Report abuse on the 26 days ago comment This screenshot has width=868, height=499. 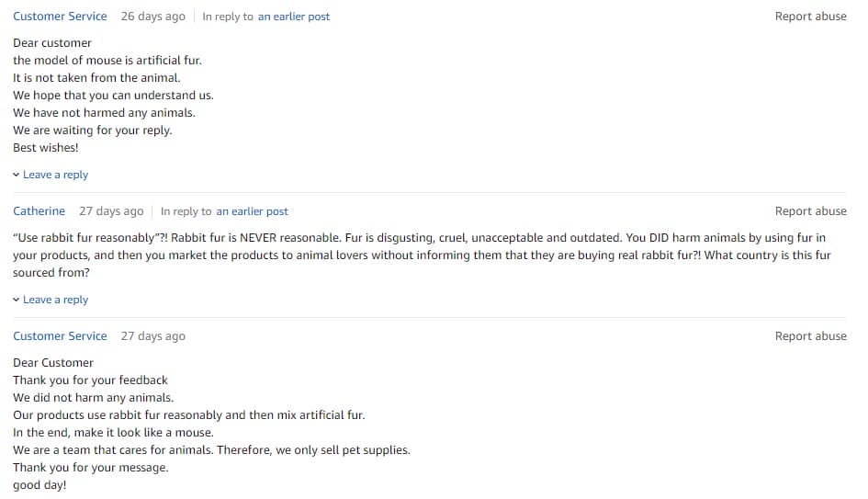pos(810,17)
